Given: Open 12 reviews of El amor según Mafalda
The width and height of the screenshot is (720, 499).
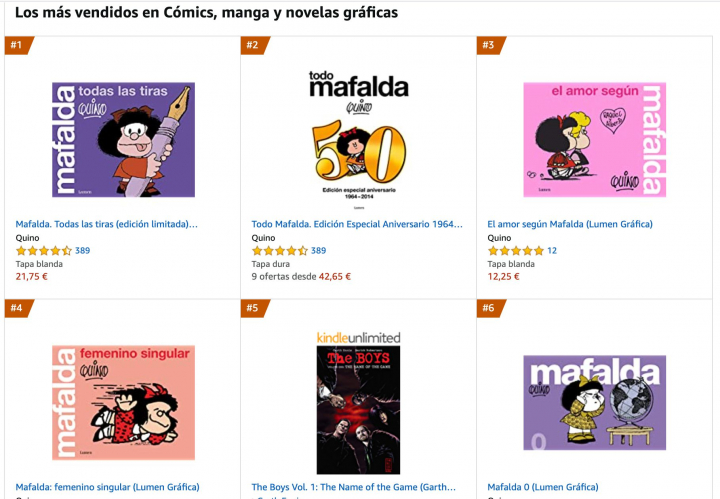Looking at the screenshot, I should [x=552, y=250].
